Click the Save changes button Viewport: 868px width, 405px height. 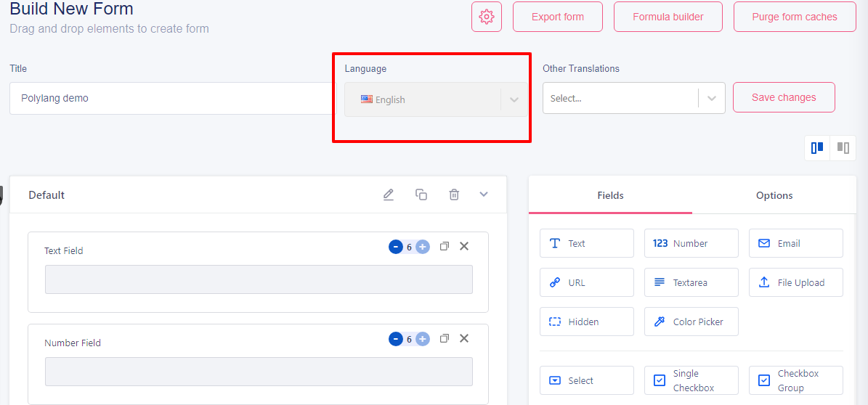(784, 97)
